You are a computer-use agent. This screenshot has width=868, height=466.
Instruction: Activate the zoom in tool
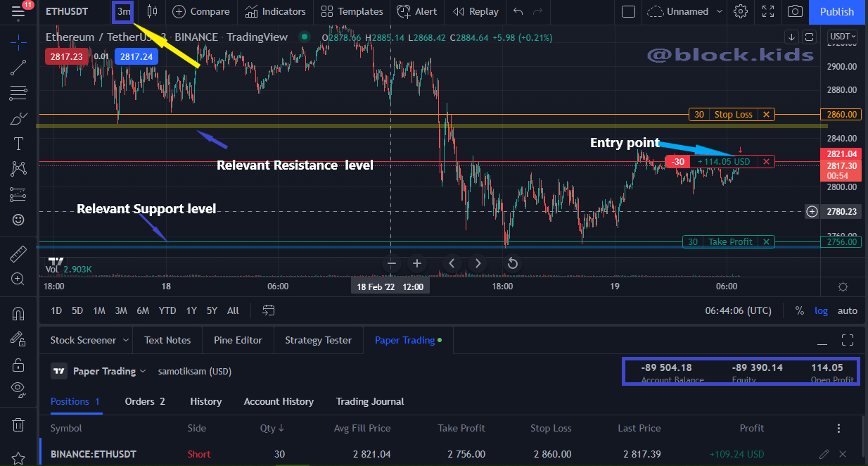pyautogui.click(x=18, y=279)
